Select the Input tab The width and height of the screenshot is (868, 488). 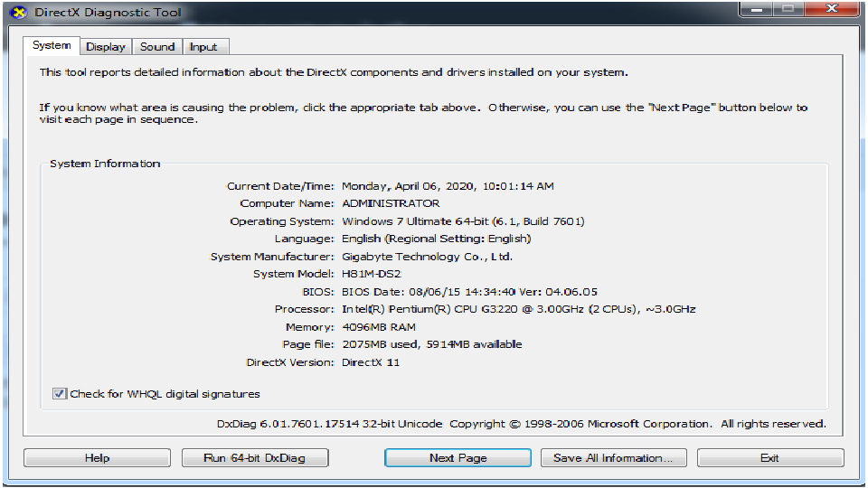(203, 46)
